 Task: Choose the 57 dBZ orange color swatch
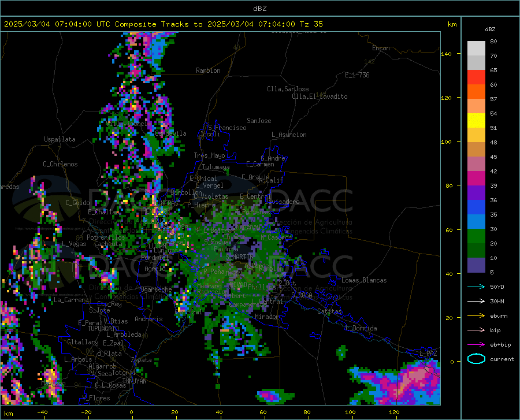[476, 92]
